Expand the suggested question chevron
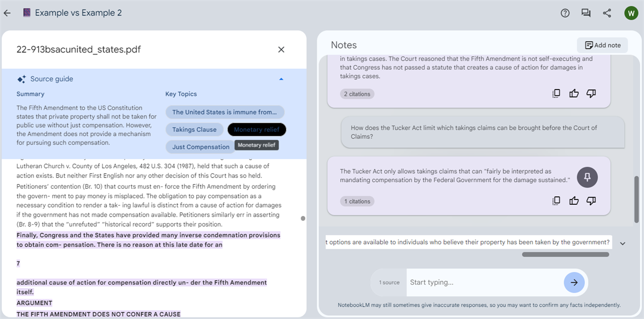The width and height of the screenshot is (644, 319). pos(623,243)
